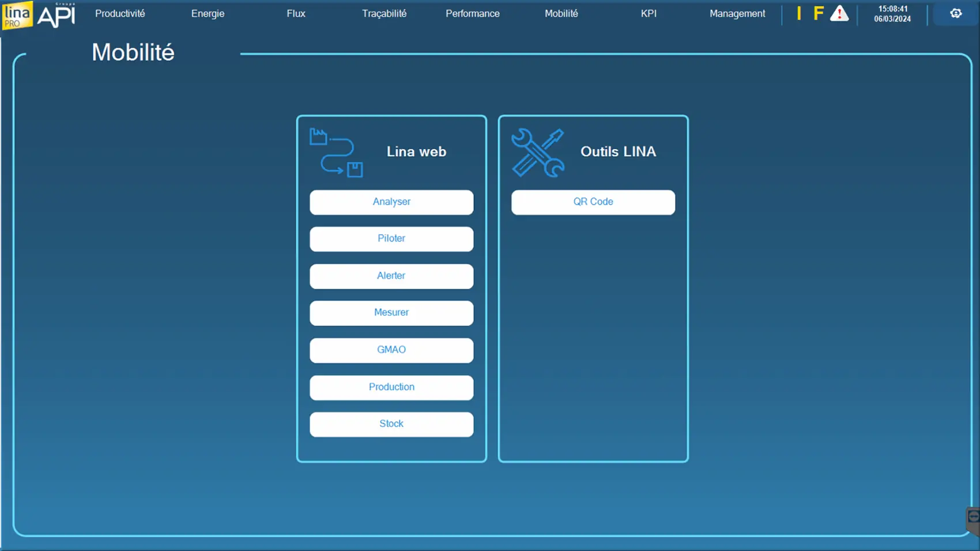Click the Lina PRO logo
This screenshot has height=551, width=980.
point(17,15)
